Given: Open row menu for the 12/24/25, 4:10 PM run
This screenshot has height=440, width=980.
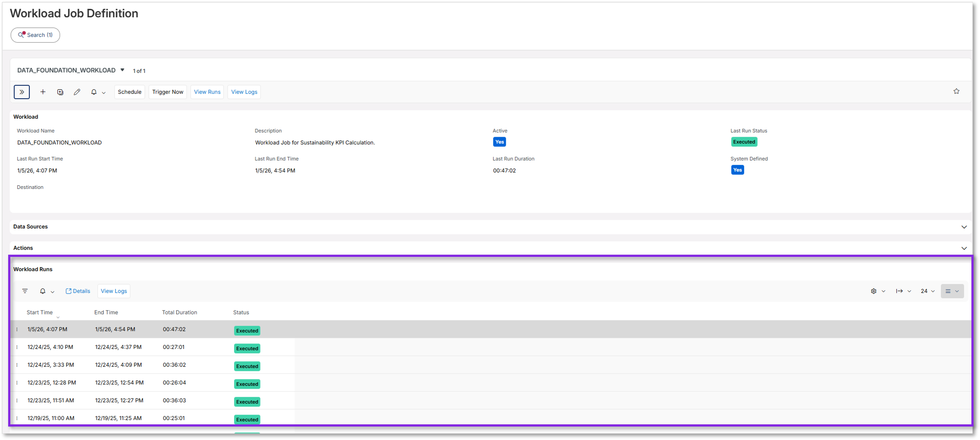Looking at the screenshot, I should click(x=17, y=347).
